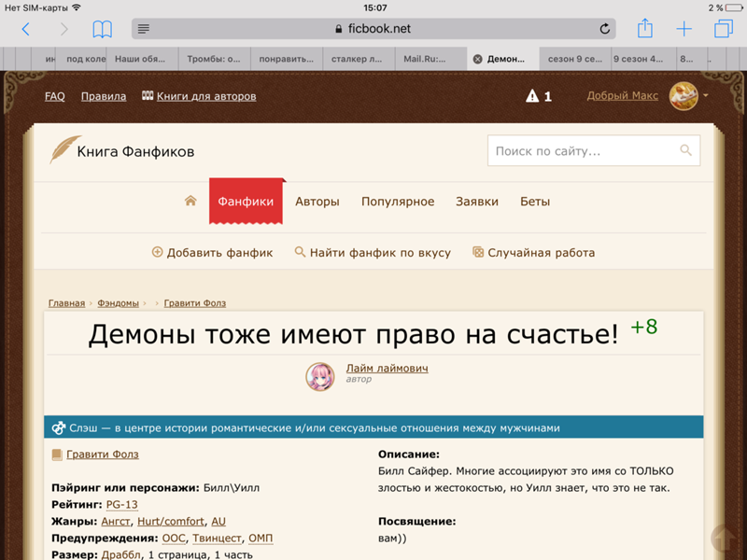Open the Драббл size link
This screenshot has width=747, height=560.
121,554
